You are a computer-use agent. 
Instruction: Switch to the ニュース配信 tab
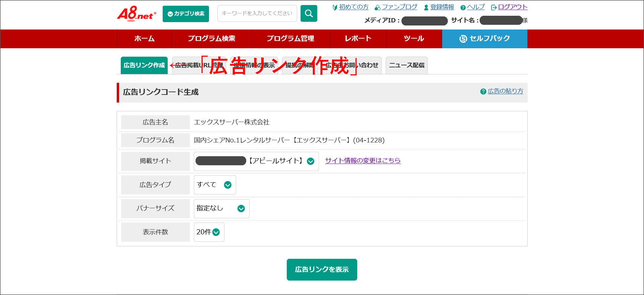pyautogui.click(x=406, y=65)
